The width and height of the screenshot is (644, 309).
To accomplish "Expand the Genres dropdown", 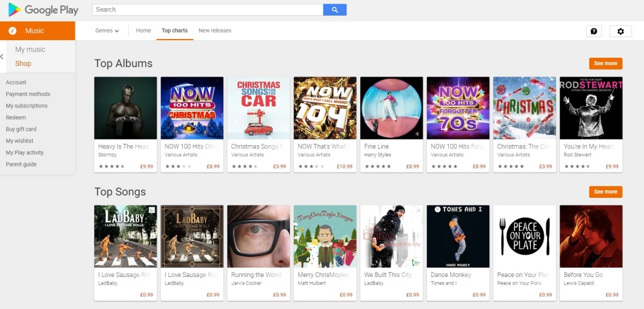I will (x=107, y=31).
